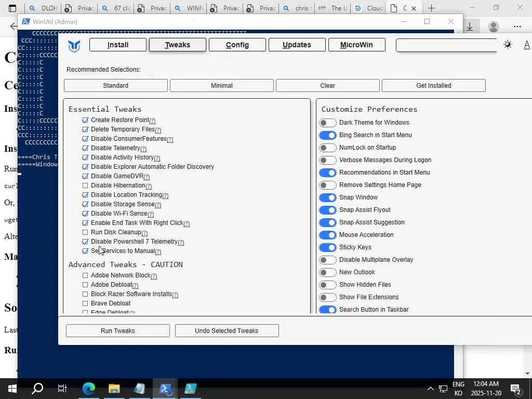532x399 pixels.
Task: Enable the New Outlook toggle
Action: 328,272
